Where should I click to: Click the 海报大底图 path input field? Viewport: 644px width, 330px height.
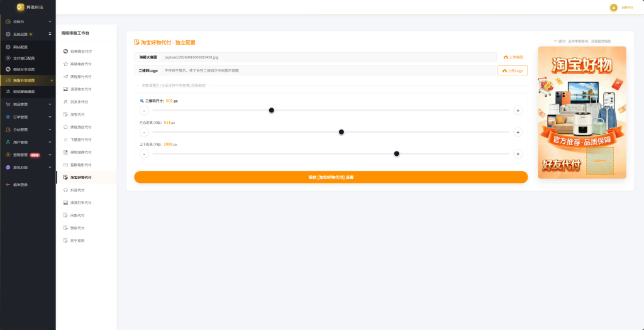click(x=329, y=57)
